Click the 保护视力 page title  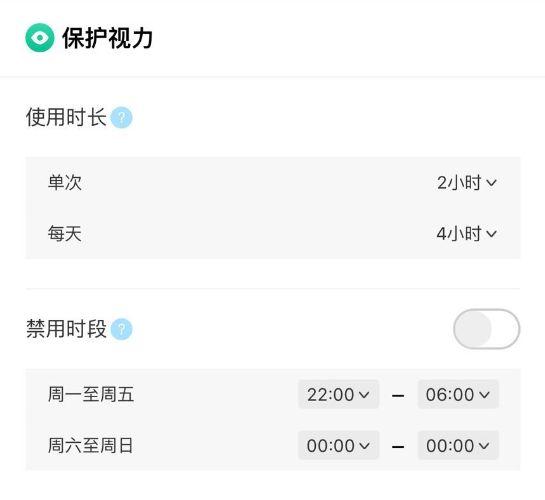pyautogui.click(x=107, y=38)
